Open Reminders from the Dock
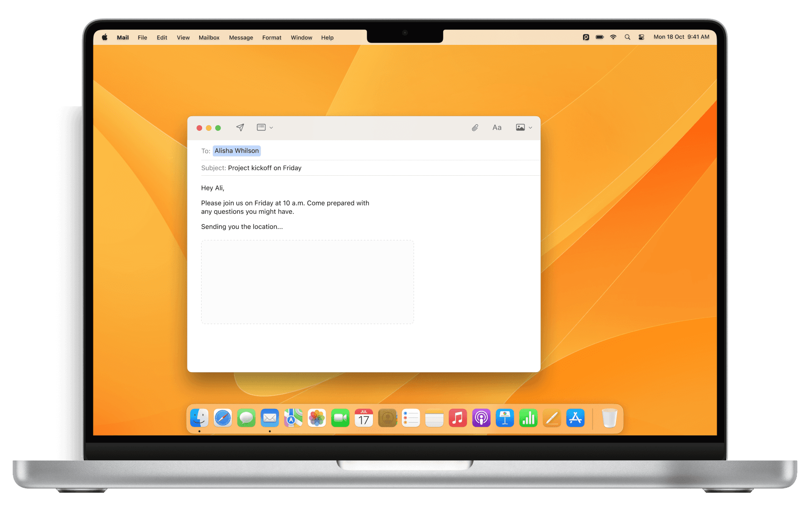The height and width of the screenshot is (510, 812). click(411, 418)
